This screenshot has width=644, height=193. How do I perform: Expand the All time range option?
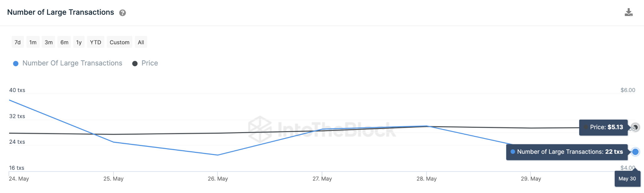pos(141,42)
